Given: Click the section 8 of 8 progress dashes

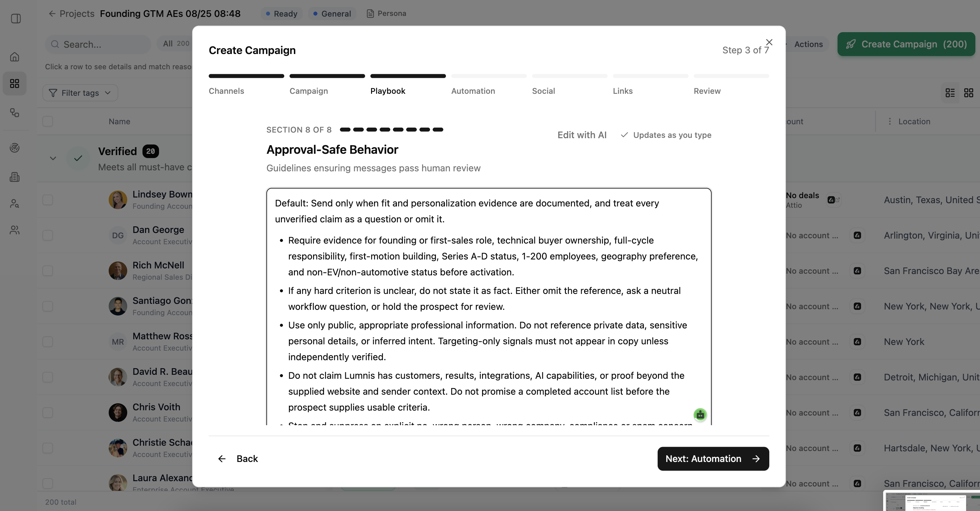Looking at the screenshot, I should (x=392, y=129).
